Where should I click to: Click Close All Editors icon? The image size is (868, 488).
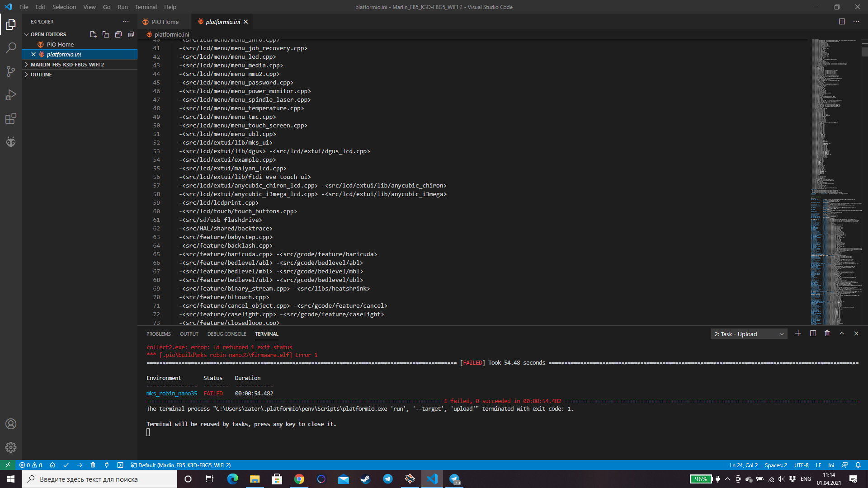[131, 34]
